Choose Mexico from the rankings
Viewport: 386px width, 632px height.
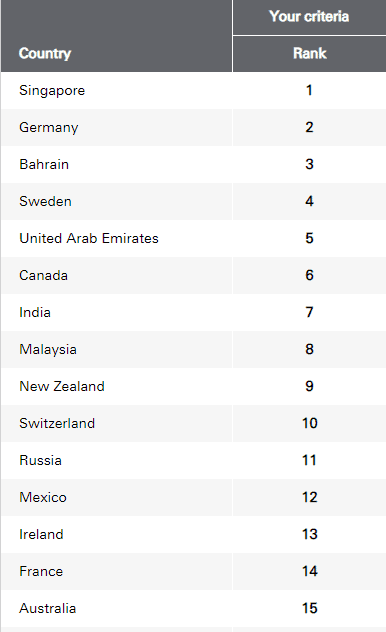pos(43,497)
